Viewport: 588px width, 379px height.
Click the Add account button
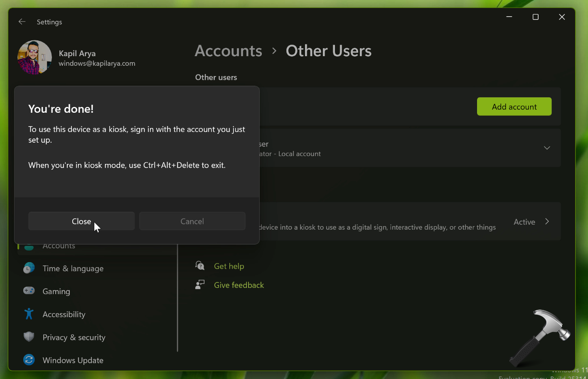pos(514,107)
